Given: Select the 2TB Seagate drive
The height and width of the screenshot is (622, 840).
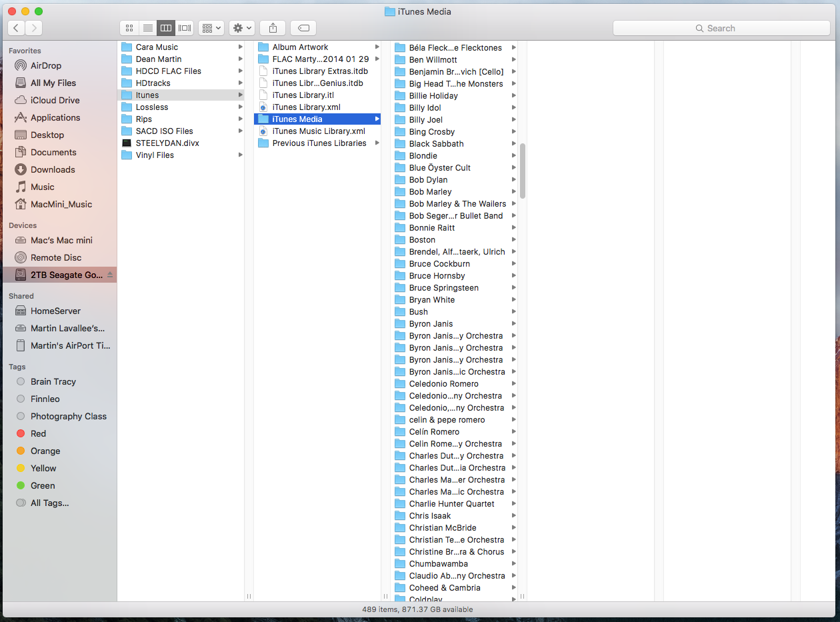Looking at the screenshot, I should point(59,275).
